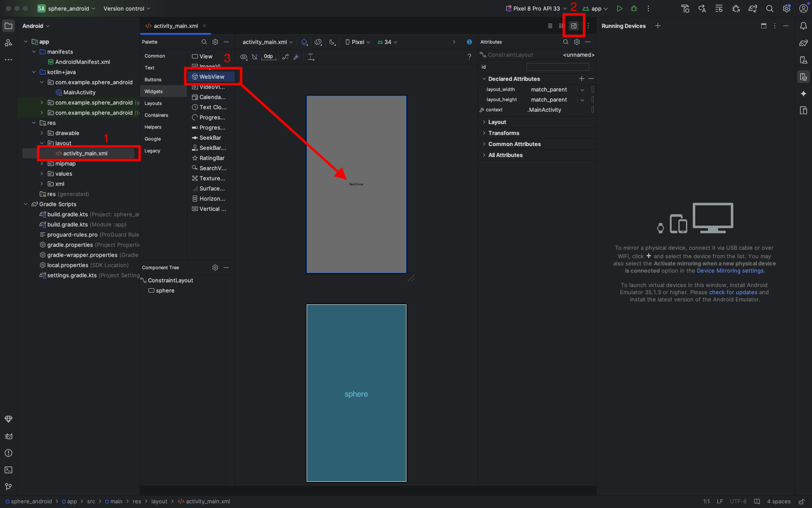This screenshot has height=508, width=812.
Task: Click the orientation rotate icon
Action: (318, 42)
